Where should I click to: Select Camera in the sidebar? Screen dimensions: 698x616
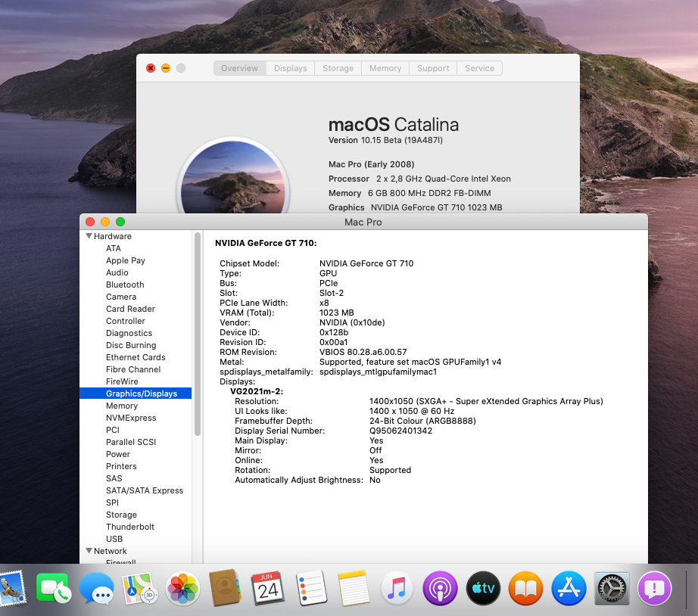click(x=121, y=297)
